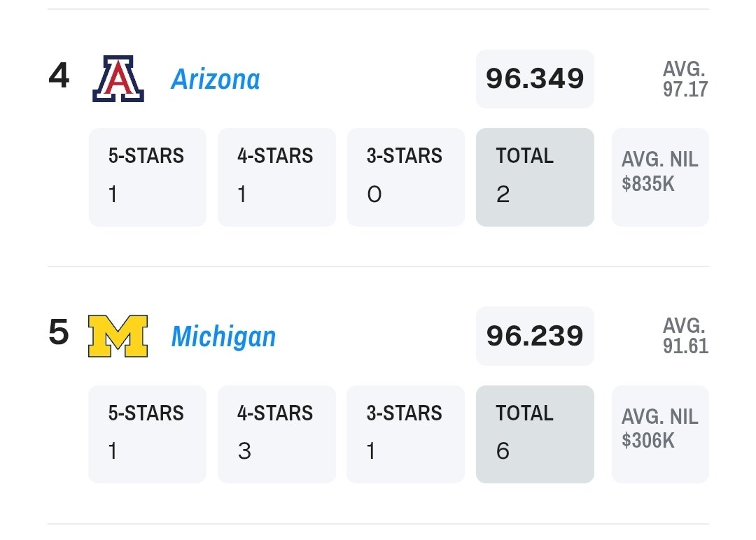Image resolution: width=756 pixels, height=540 pixels.
Task: Click Arizona's AVG. NIL $835K box
Action: (659, 177)
